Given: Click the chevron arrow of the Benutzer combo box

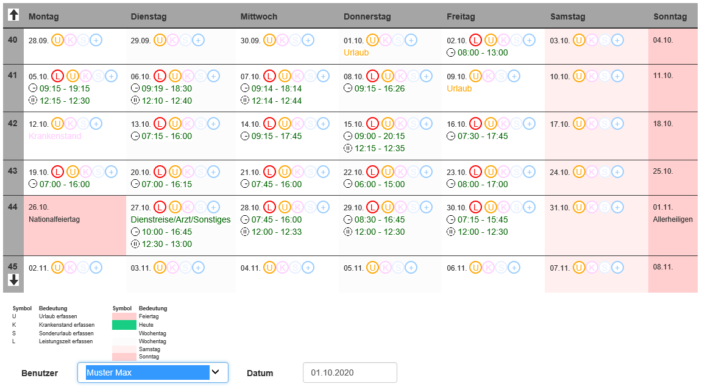Looking at the screenshot, I should click(216, 372).
